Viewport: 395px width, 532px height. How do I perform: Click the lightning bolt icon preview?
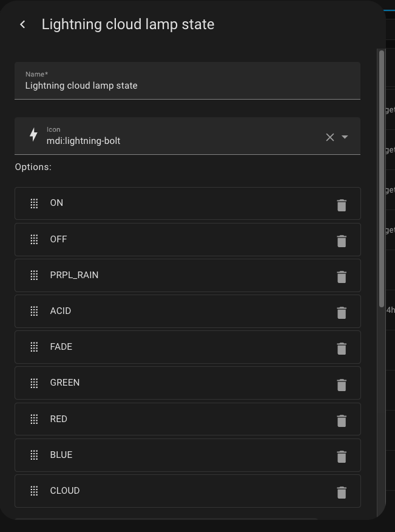tap(33, 135)
